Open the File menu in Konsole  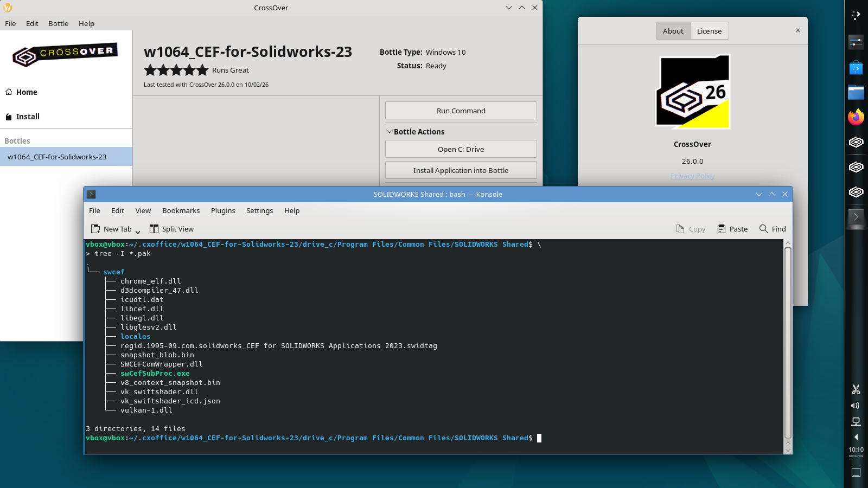[x=94, y=210]
